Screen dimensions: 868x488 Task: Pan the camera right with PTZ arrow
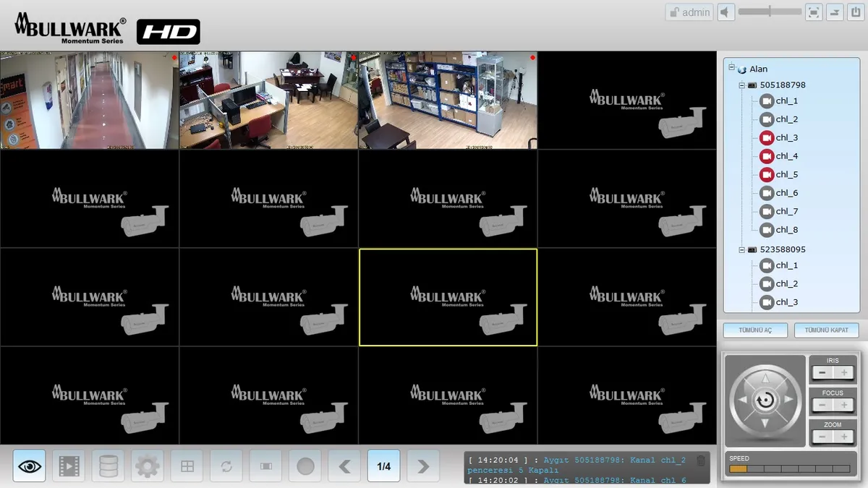pyautogui.click(x=789, y=400)
